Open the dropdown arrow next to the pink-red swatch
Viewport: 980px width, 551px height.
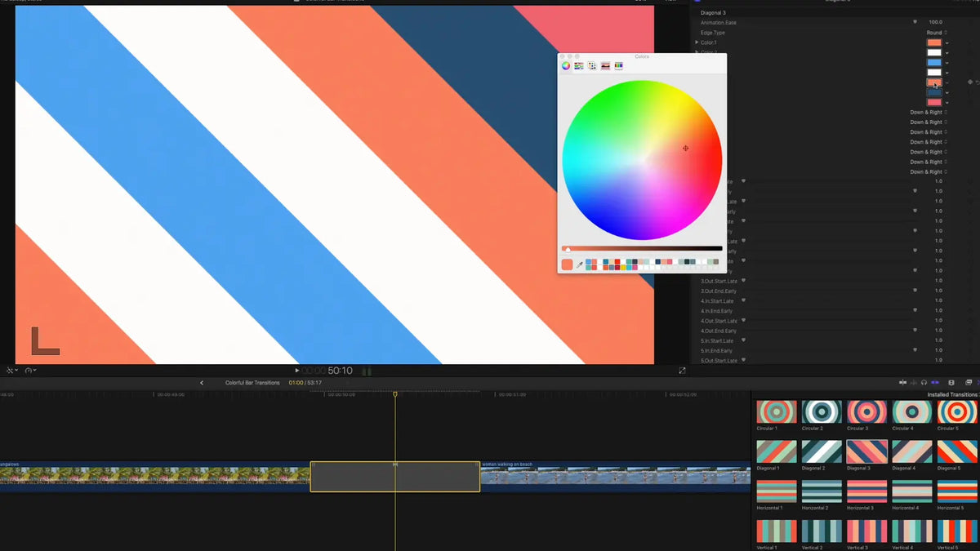point(947,102)
